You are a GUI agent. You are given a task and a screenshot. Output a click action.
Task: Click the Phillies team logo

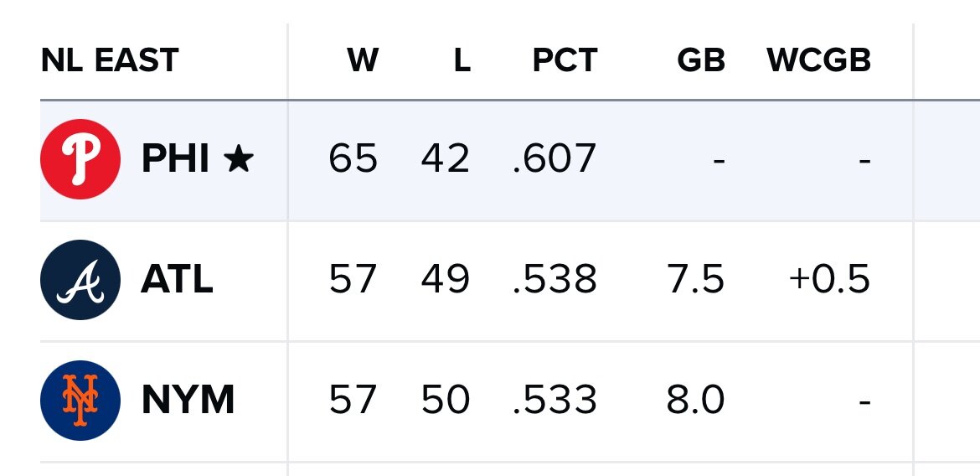point(80,158)
